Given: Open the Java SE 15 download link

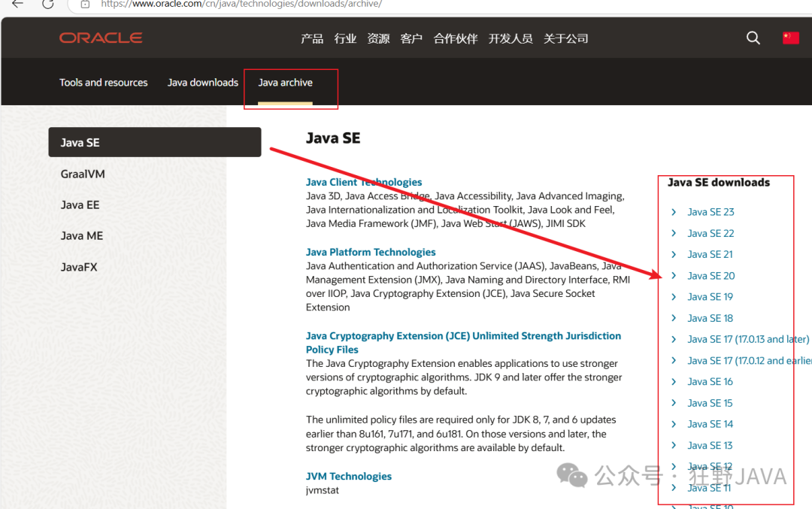Looking at the screenshot, I should coord(710,403).
